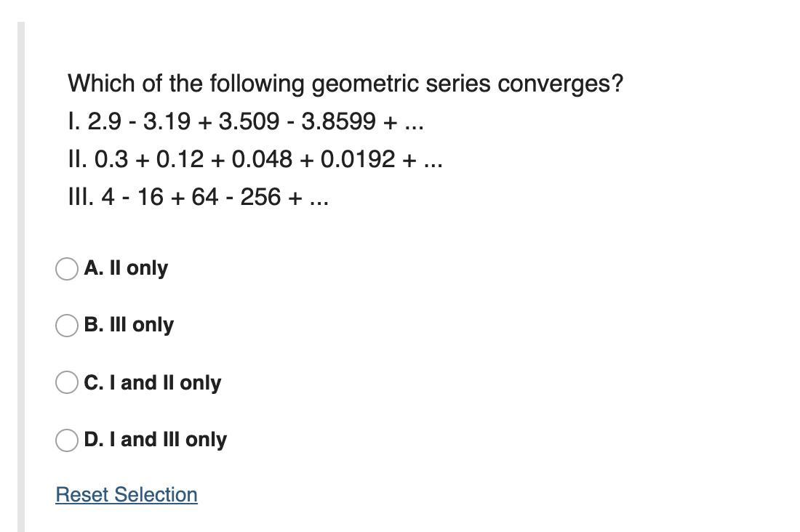Click the term 3.509 in series I
800x532 pixels.
[249, 122]
